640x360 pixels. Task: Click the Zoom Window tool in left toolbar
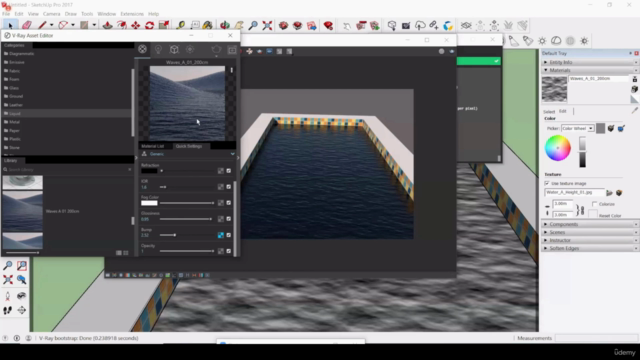pyautogui.click(x=22, y=266)
